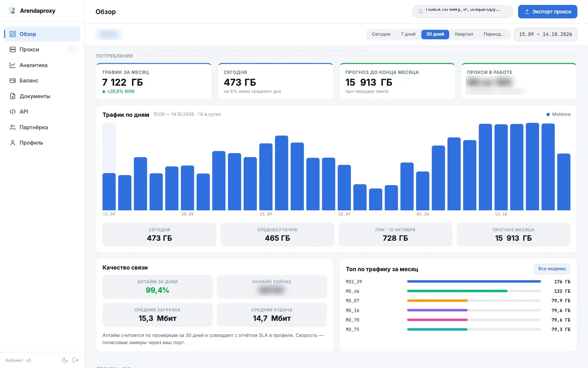Click the Баланс wallet icon
Image resolution: width=588 pixels, height=368 pixels.
pyautogui.click(x=12, y=80)
